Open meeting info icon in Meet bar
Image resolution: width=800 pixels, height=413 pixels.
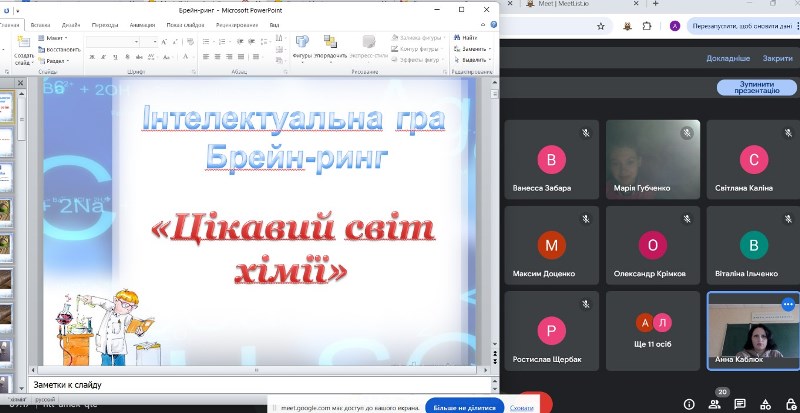pos(690,404)
